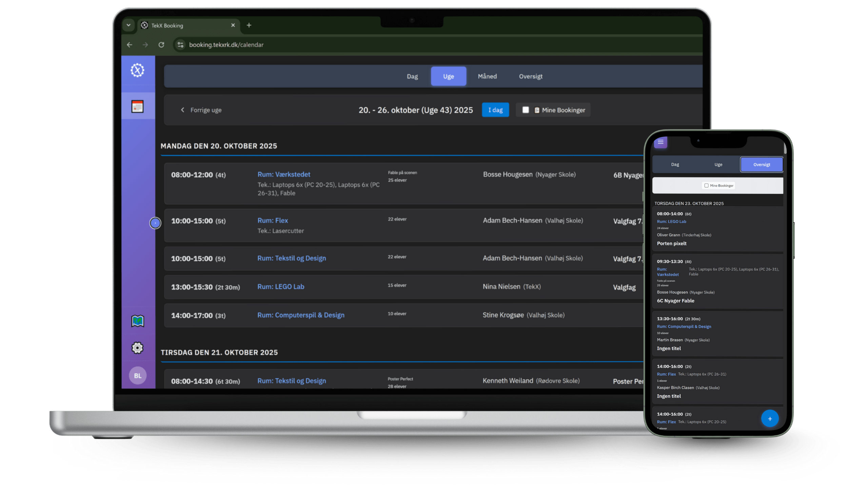Switch to the Måned tab
The image size is (868, 488).
point(487,76)
